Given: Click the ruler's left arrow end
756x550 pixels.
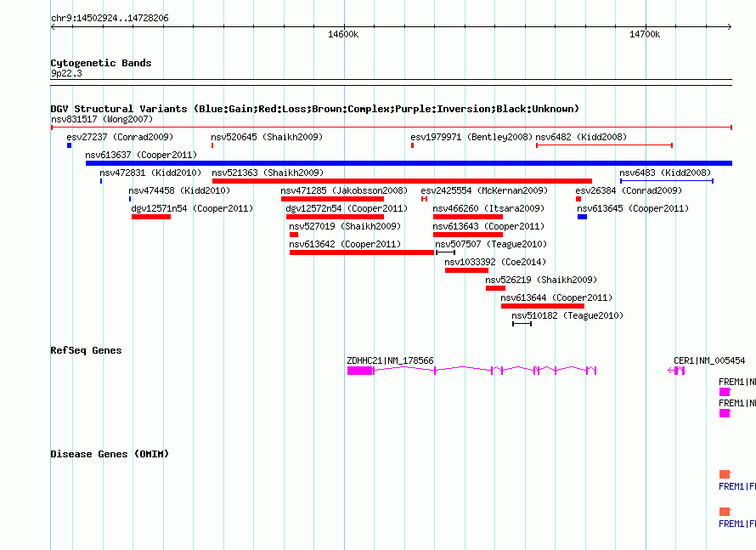Looking at the screenshot, I should [54, 26].
